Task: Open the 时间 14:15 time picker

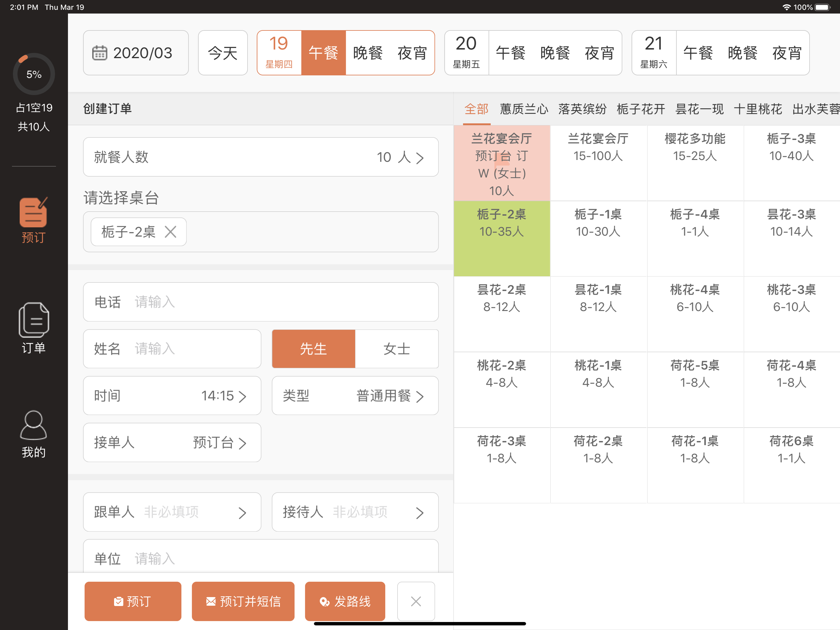Action: [172, 396]
